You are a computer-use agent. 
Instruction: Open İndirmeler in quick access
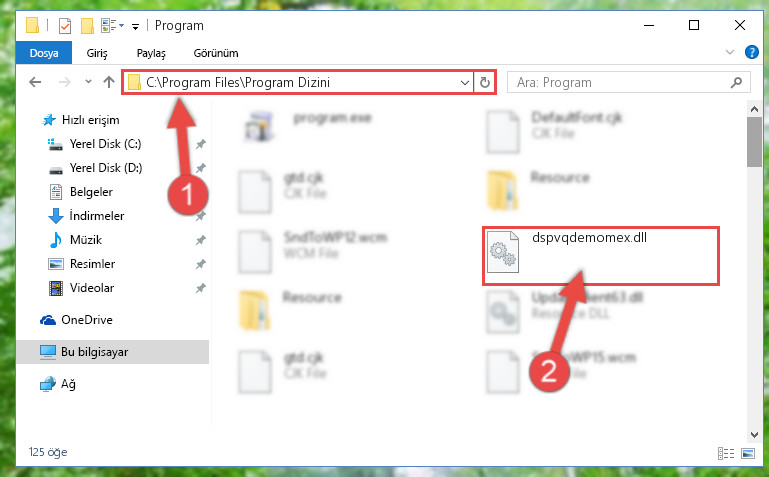pyautogui.click(x=97, y=216)
